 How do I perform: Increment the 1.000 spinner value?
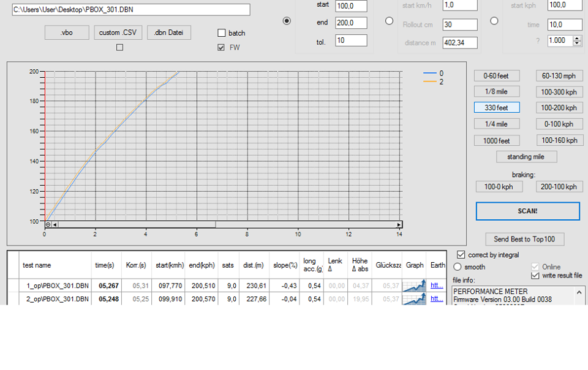click(x=577, y=38)
